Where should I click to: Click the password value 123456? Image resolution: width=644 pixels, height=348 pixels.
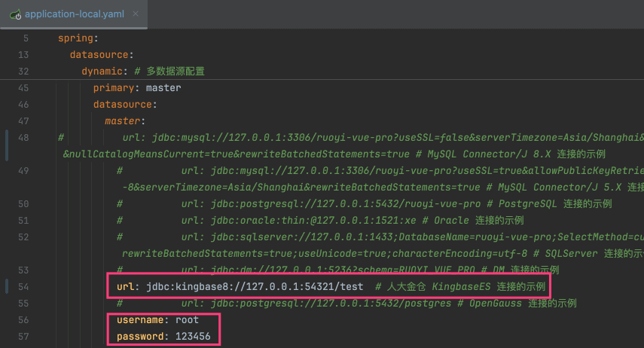coord(194,335)
